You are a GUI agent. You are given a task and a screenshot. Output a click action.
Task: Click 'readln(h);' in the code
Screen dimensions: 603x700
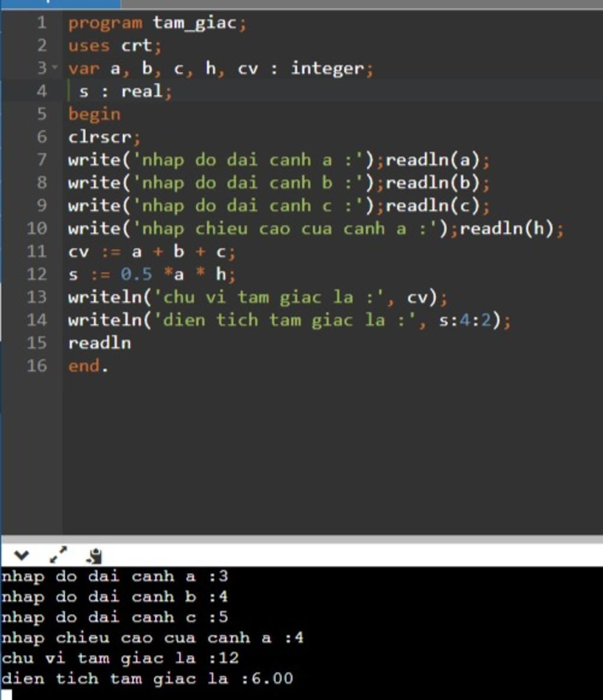[x=512, y=229]
